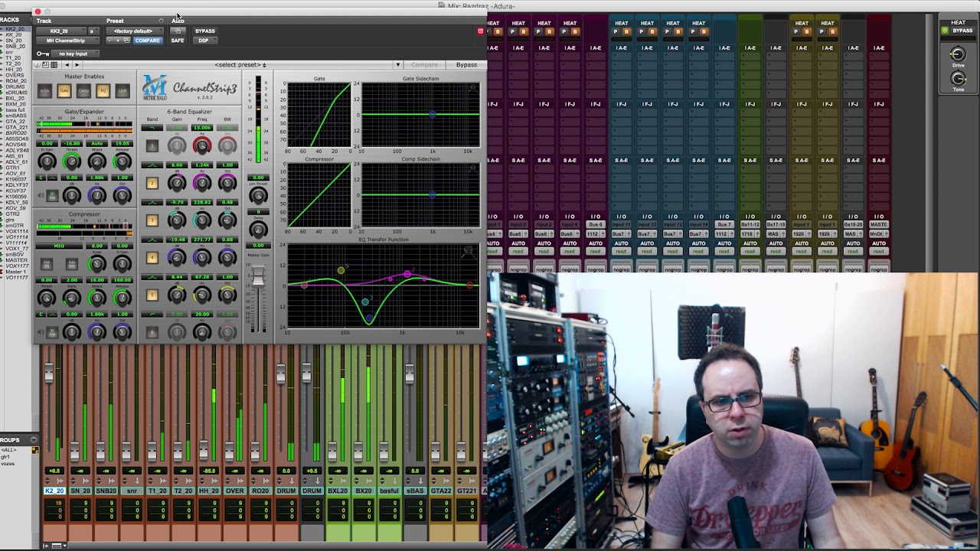This screenshot has height=551, width=980.
Task: Disable EQ band 4 button
Action: click(152, 258)
